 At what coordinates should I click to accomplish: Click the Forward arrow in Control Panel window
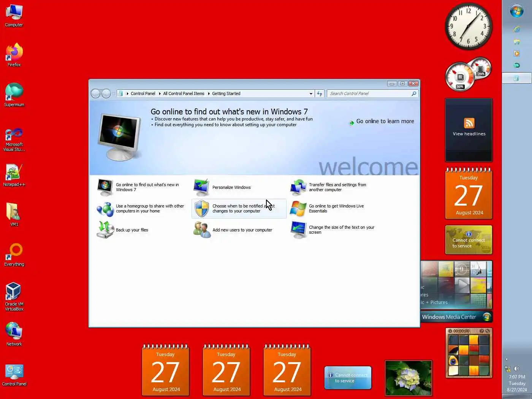pos(106,93)
